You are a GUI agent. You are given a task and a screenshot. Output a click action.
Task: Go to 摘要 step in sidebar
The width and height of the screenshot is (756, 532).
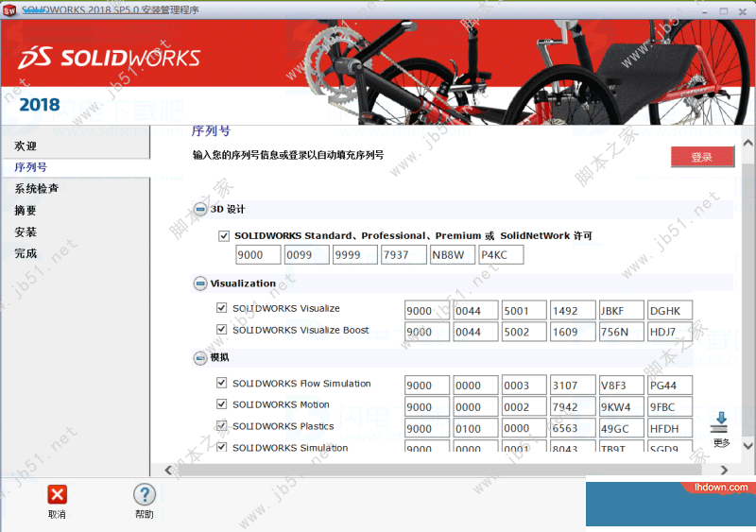click(x=26, y=211)
